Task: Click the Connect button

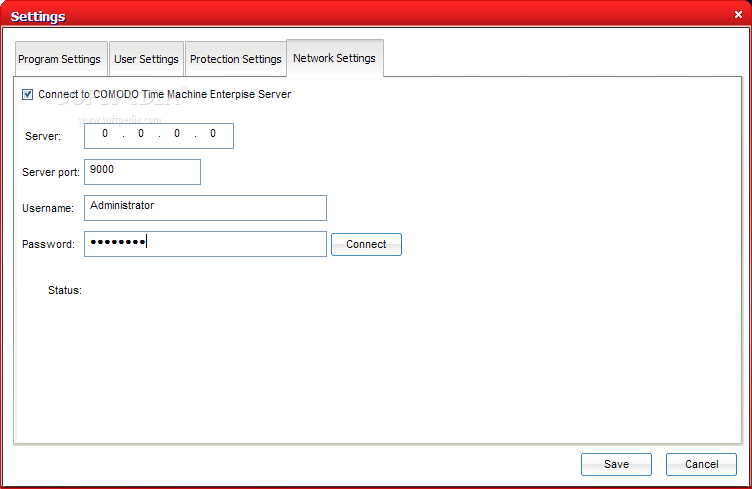Action: pyautogui.click(x=366, y=244)
